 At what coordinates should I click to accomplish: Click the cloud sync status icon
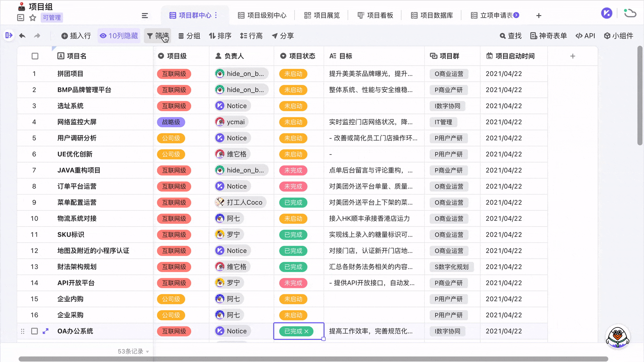click(x=630, y=13)
